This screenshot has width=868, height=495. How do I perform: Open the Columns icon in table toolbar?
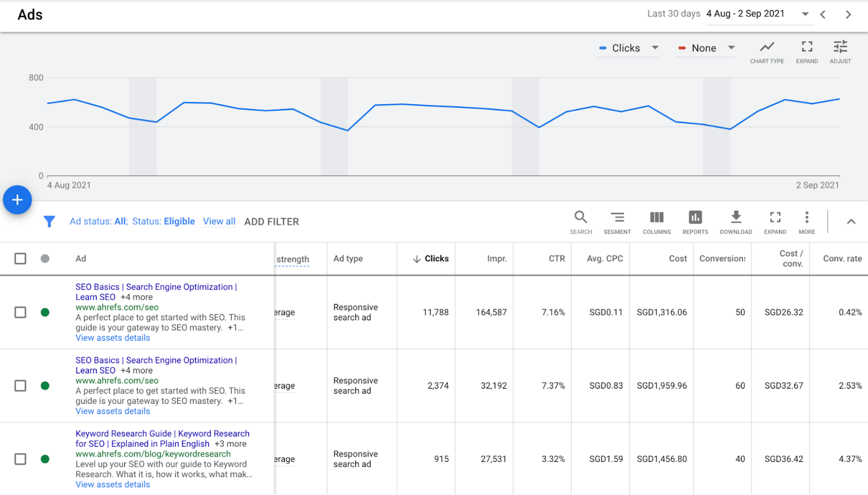(x=656, y=218)
